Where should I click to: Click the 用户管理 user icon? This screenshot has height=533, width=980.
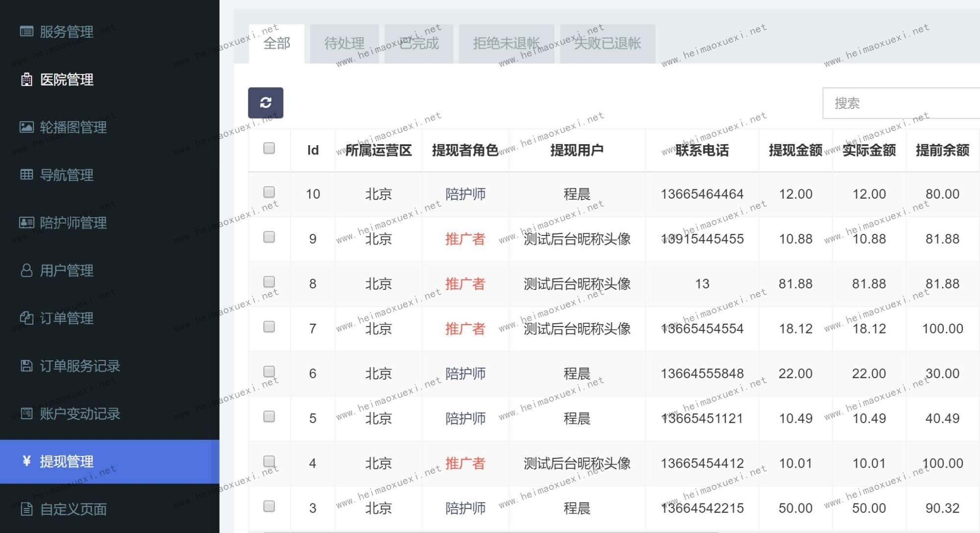tap(26, 270)
